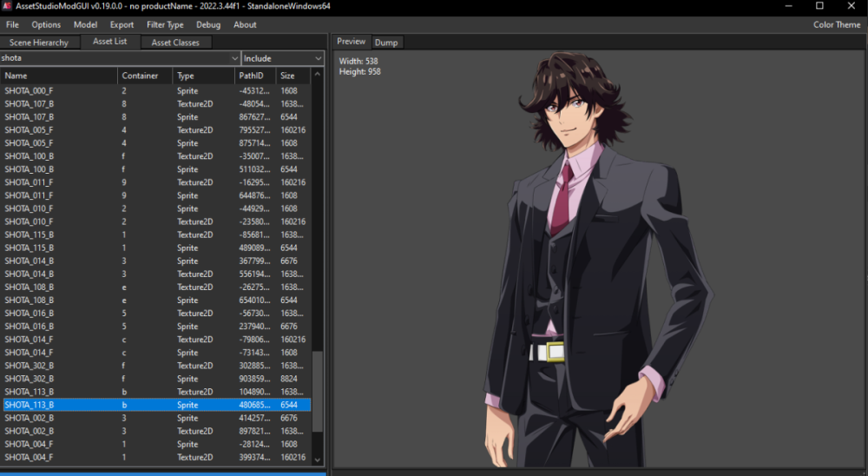Select the SHOTA_000_F Sprite row

tap(156, 91)
